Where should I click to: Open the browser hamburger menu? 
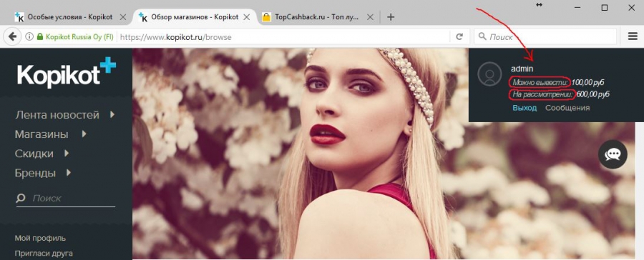(633, 36)
